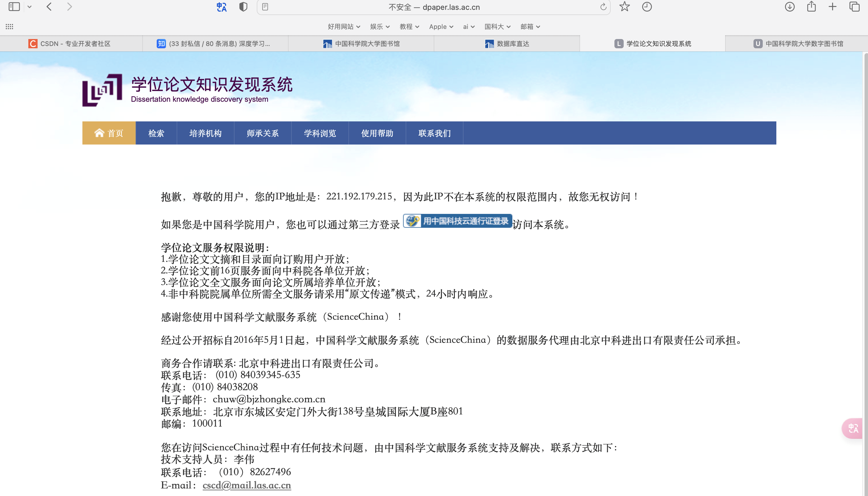Reload the page with the refresh icon
Screen dimensions: 868x496
603,7
